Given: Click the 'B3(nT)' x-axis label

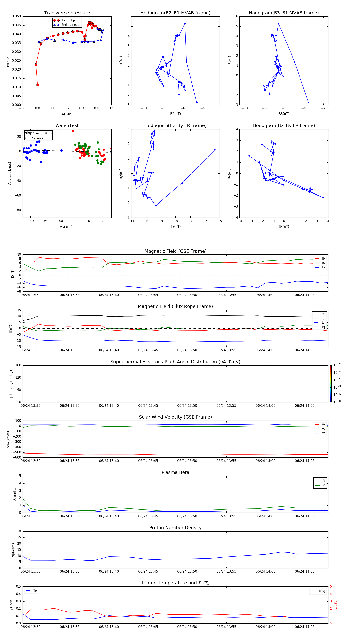Looking at the screenshot, I should coord(284,114).
